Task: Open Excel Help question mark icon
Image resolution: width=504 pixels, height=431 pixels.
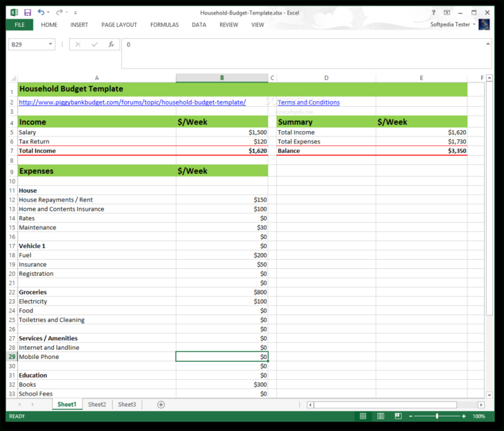Action: coord(433,12)
